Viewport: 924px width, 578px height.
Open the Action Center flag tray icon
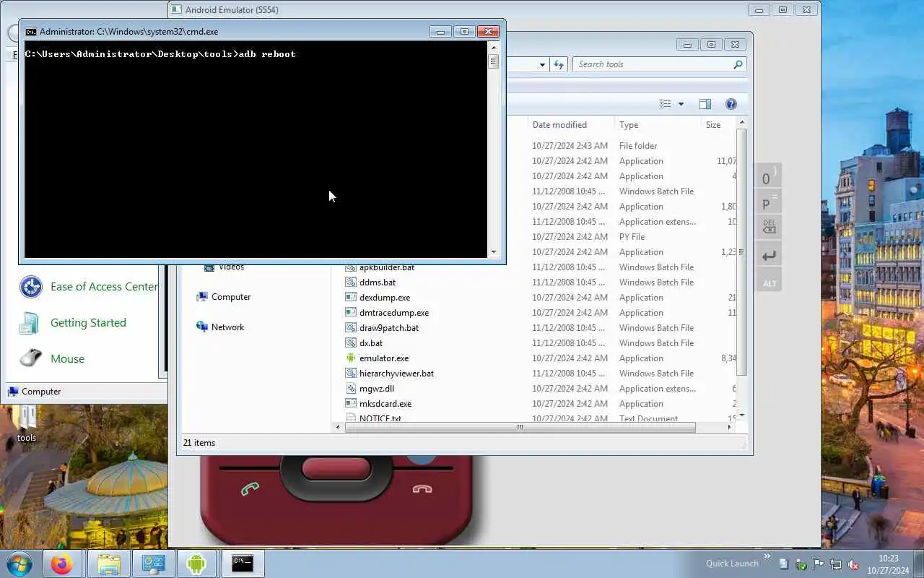pos(818,564)
